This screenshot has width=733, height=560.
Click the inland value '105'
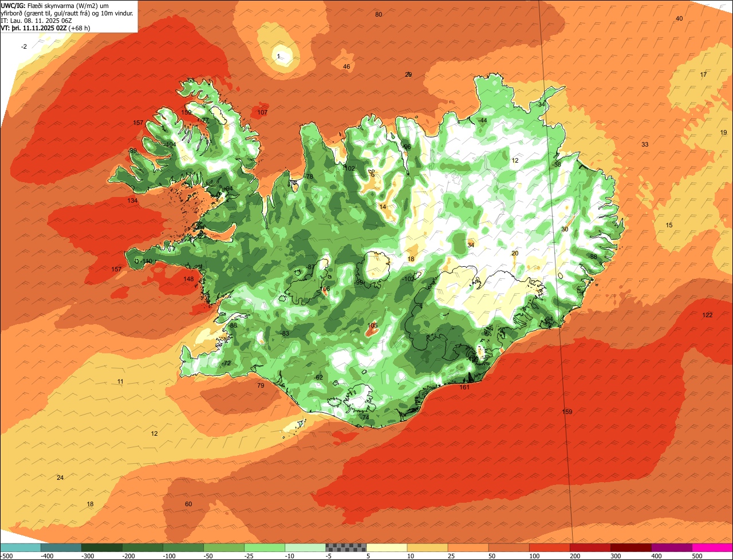(x=372, y=325)
